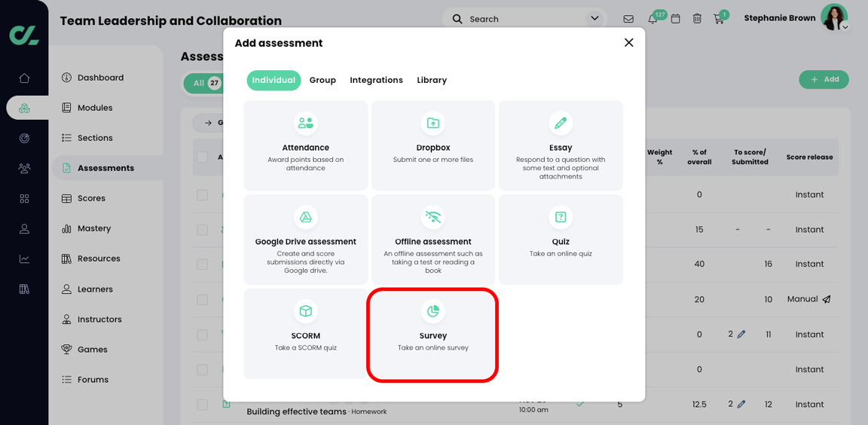Open notifications bell with 127 badge
868x425 pixels.
tap(653, 19)
